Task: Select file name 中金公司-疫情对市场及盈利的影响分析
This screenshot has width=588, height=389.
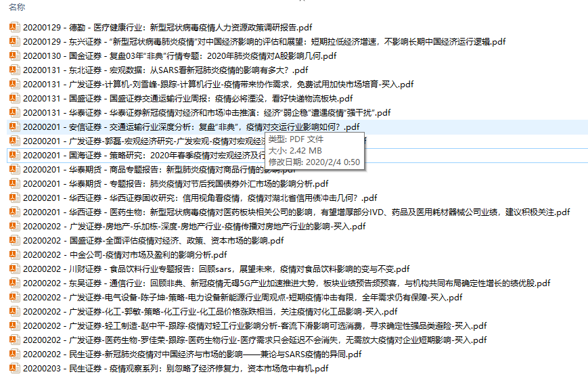Action: (x=125, y=255)
